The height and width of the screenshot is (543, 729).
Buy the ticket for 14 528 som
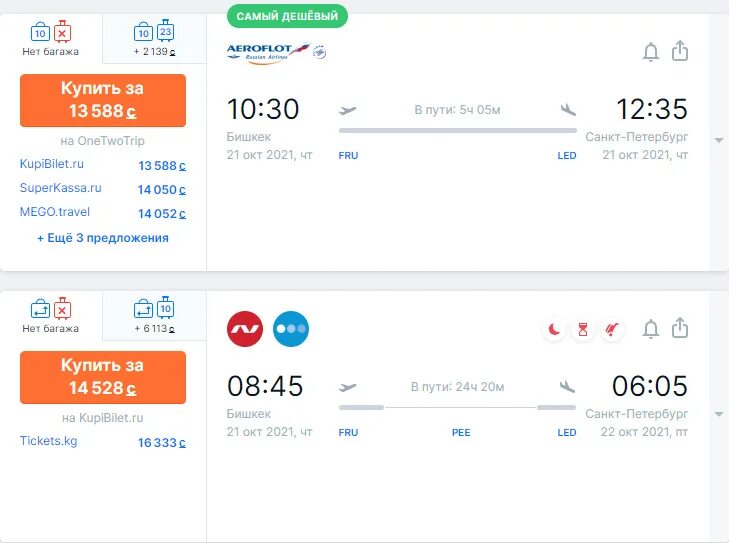tap(103, 377)
